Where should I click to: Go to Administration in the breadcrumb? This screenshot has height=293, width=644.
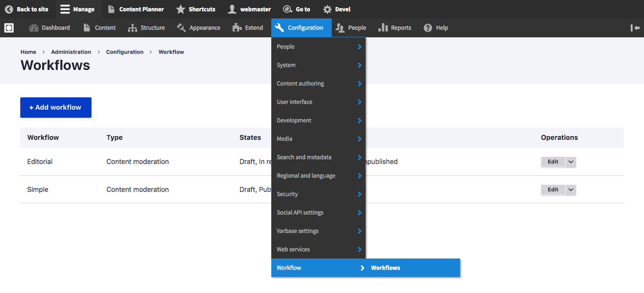tap(71, 52)
